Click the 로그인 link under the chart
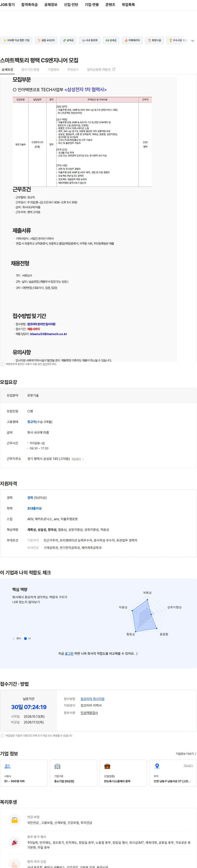This screenshot has height=868, width=197. 69,654
